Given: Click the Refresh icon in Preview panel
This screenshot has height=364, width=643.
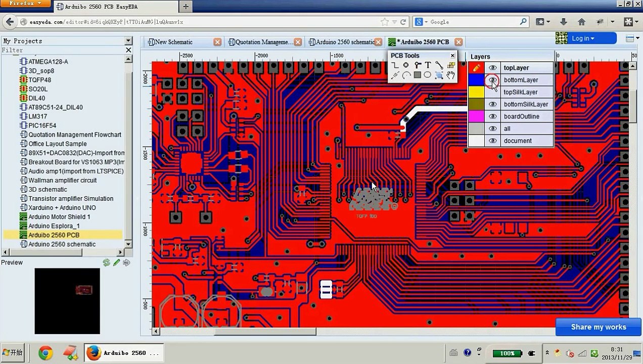Looking at the screenshot, I should point(106,262).
